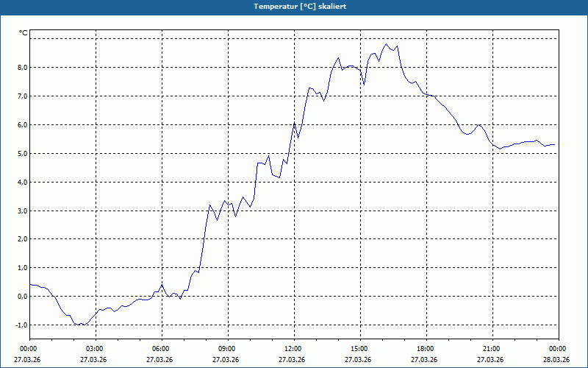Click the 8,0 y-axis label
Image resolution: width=588 pixels, height=368 pixels.
tap(22, 68)
